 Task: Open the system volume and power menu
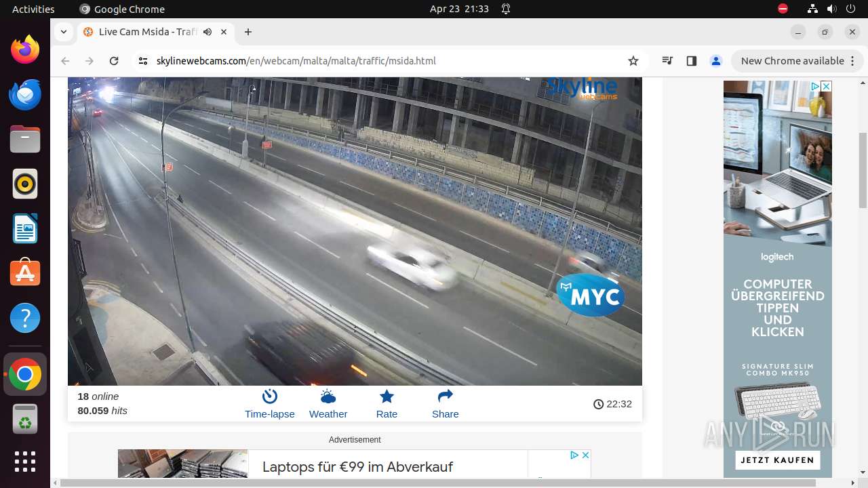coord(841,9)
